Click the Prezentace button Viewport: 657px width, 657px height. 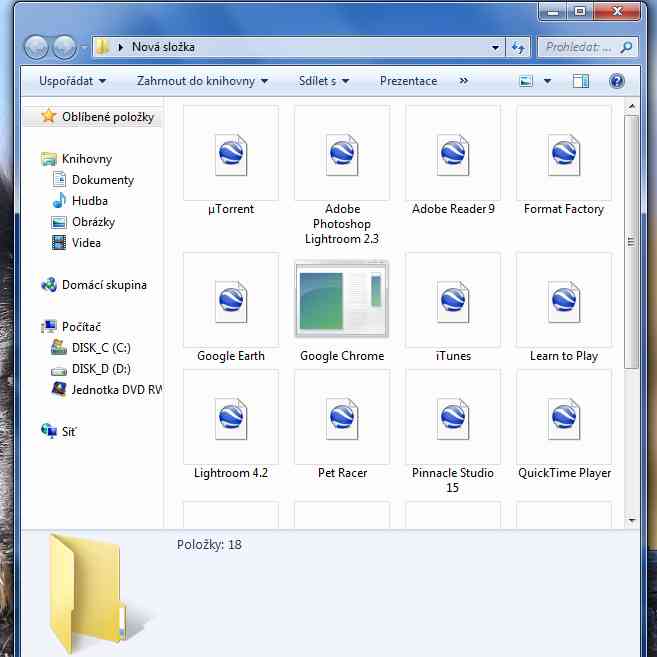(409, 81)
